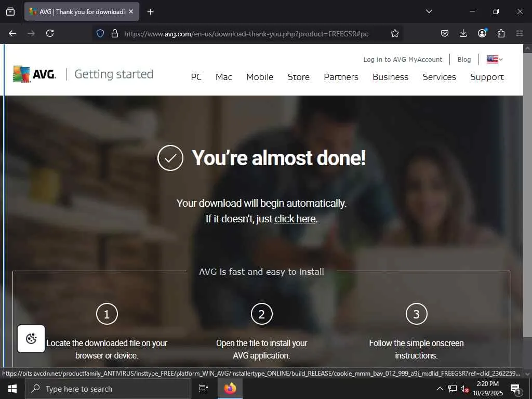Viewport: 532px width, 399px height.
Task: Click the taskbar search box
Action: [108, 389]
